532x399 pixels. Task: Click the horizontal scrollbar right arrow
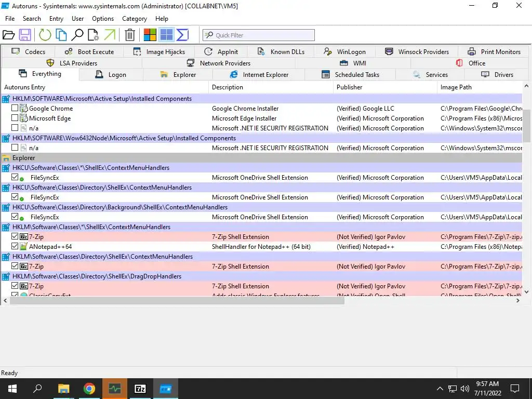[x=518, y=301]
